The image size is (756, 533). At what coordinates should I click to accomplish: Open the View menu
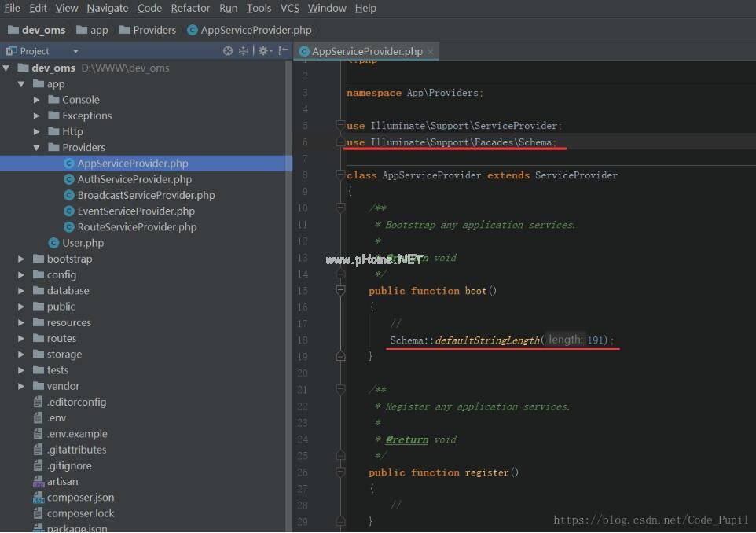tap(67, 8)
